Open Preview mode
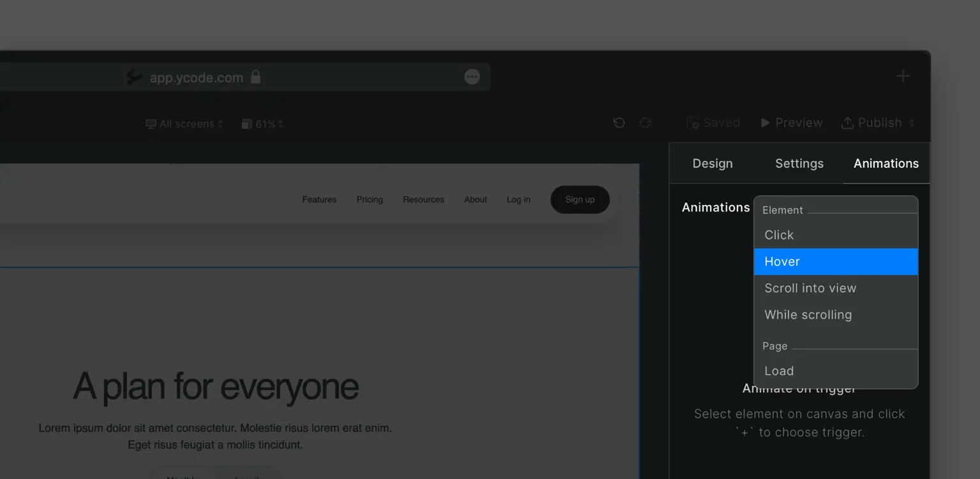 point(792,123)
